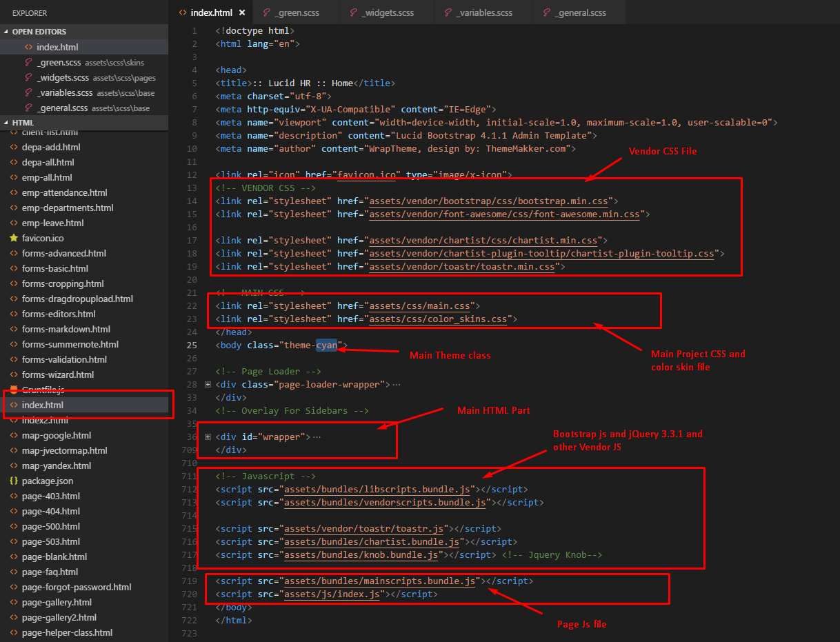840x642 pixels.
Task: Expand the folded page-loader-wrapper div
Action: point(208,384)
